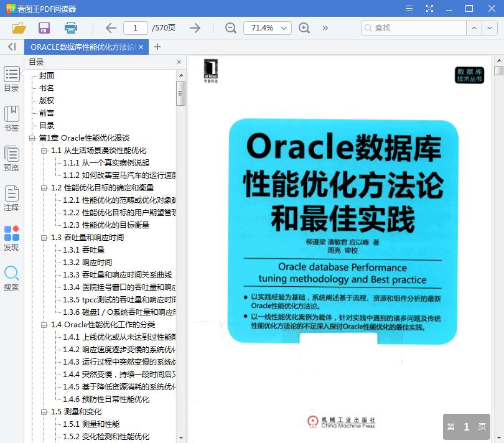The image size is (504, 443).
Task: Collapse the sidebar with the left arrow
Action: tap(12, 47)
